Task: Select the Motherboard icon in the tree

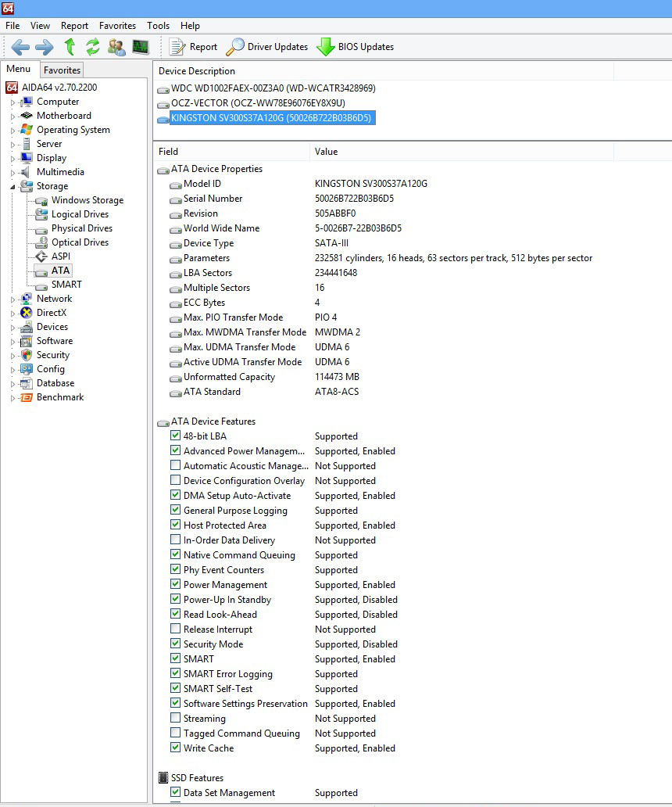Action: tap(27, 116)
